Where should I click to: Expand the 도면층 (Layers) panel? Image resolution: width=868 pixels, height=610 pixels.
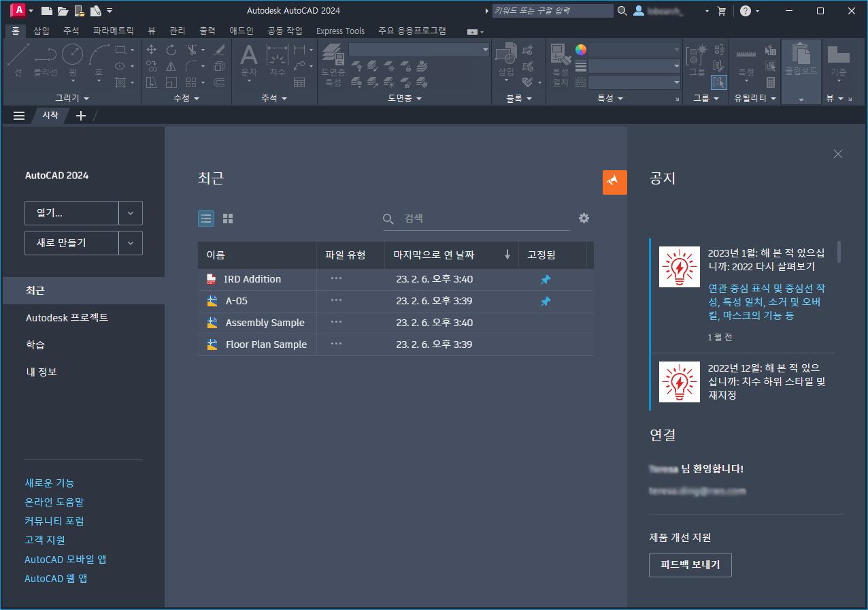(x=405, y=99)
